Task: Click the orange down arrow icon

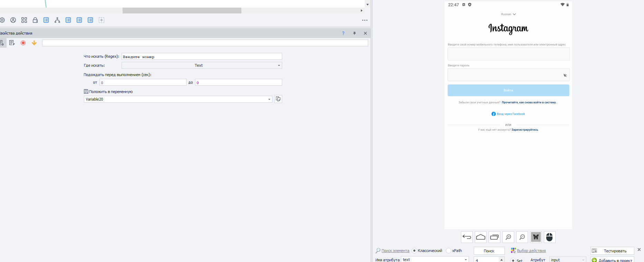Action: tap(34, 43)
